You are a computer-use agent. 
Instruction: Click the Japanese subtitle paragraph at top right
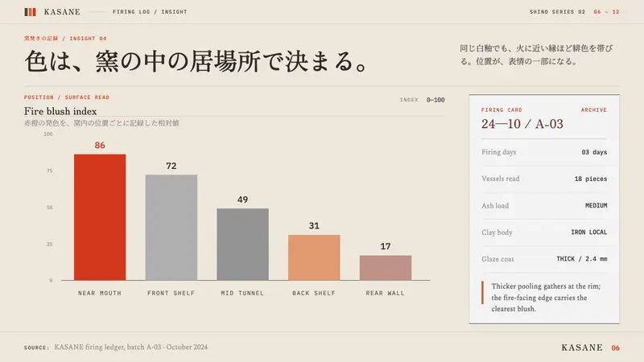coord(536,55)
